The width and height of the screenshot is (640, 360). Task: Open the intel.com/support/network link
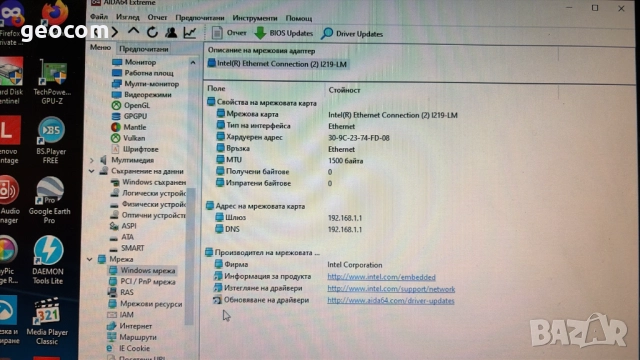[391, 289]
